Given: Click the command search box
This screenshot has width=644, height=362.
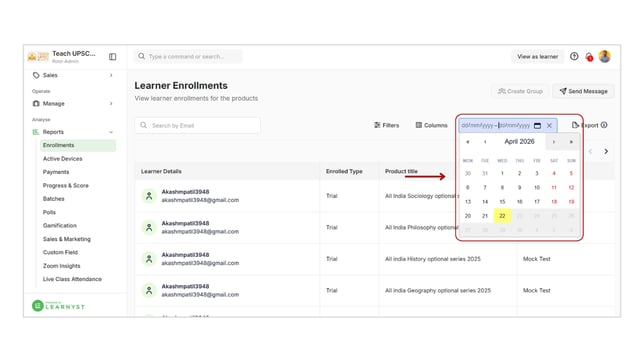Looking at the screenshot, I should tap(189, 57).
